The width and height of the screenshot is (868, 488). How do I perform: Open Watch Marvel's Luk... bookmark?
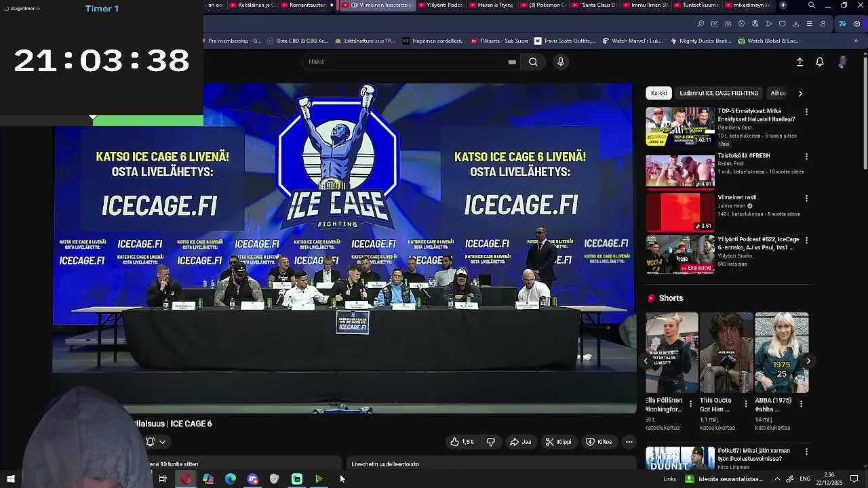click(x=633, y=41)
